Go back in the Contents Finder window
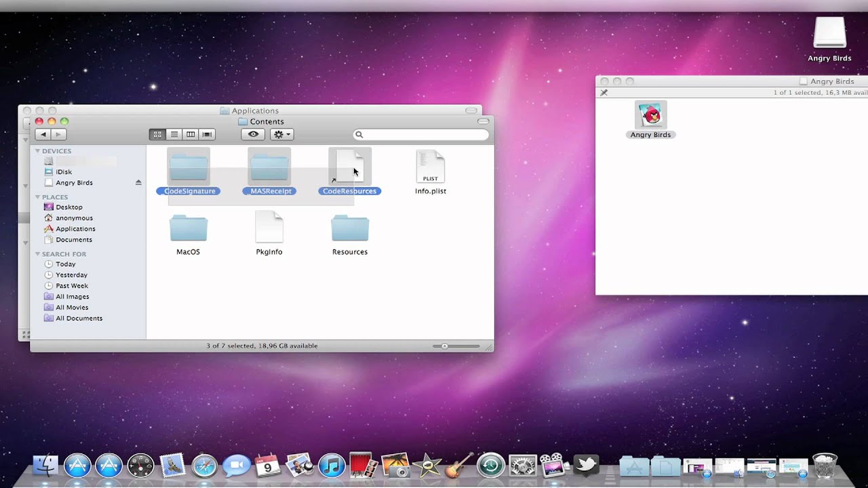Image resolution: width=868 pixels, height=488 pixels. pos(43,135)
